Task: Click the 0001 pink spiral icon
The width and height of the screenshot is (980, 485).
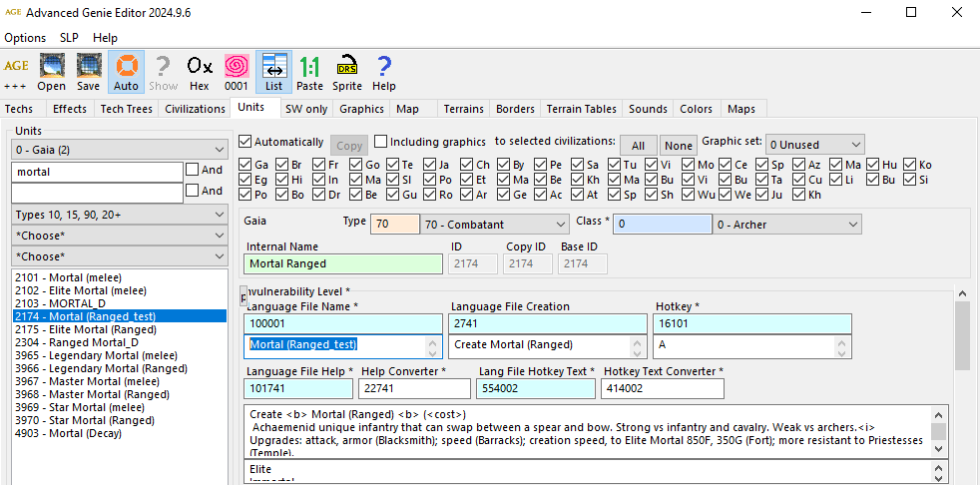Action: click(x=237, y=67)
